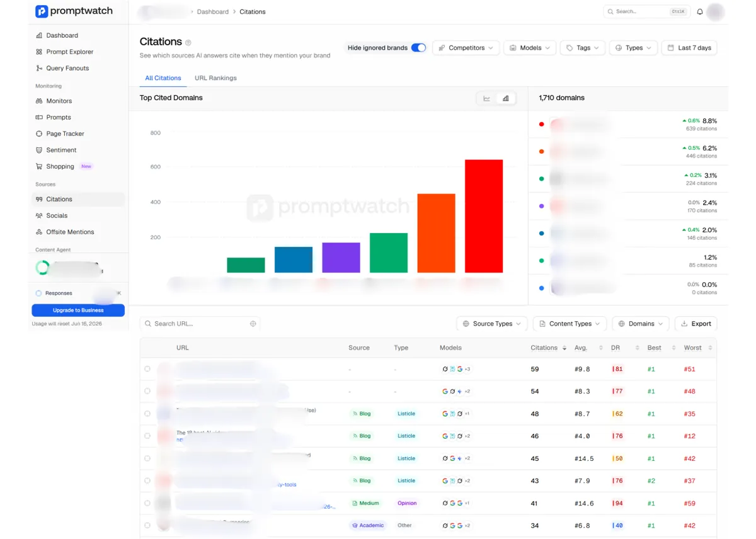Sort by Best column arrows
The width and height of the screenshot is (756, 539).
(674, 348)
